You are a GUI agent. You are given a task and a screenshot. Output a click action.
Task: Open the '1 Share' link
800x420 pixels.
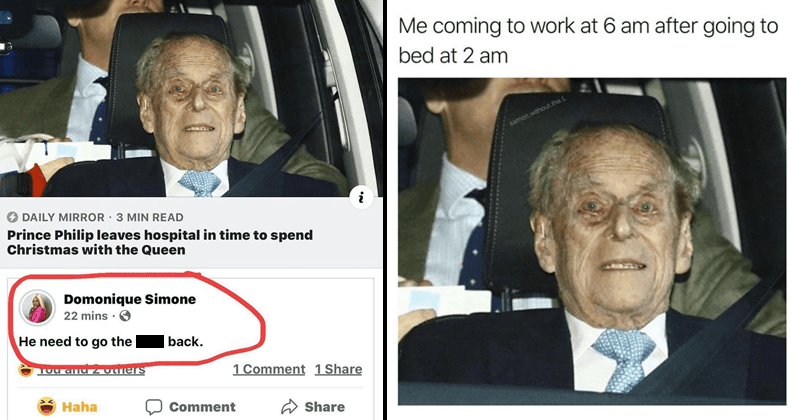(x=338, y=369)
